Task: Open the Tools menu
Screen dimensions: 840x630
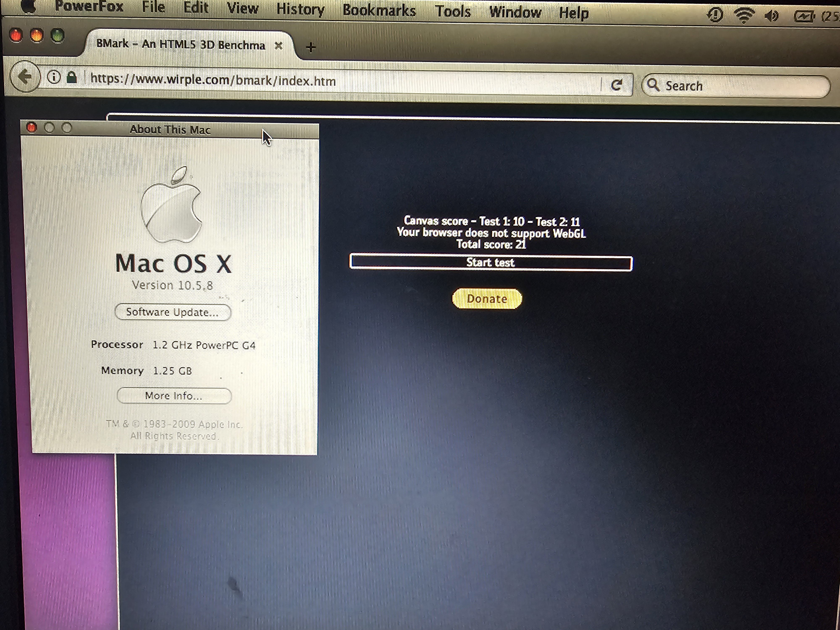Action: [453, 11]
